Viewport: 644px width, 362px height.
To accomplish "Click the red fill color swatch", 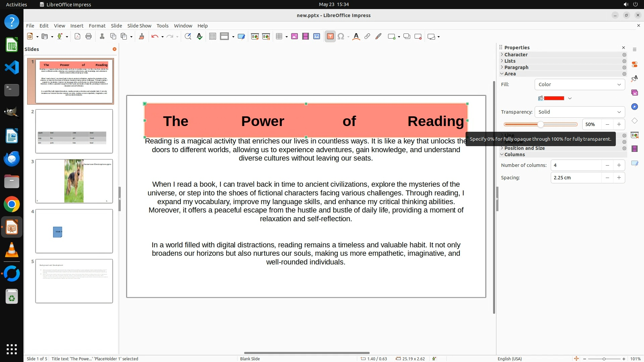I will [x=554, y=98].
